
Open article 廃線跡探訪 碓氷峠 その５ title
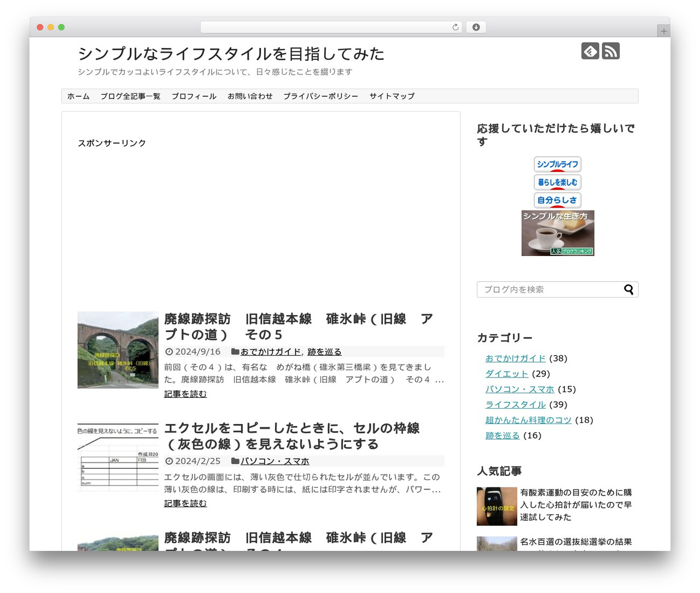click(299, 327)
